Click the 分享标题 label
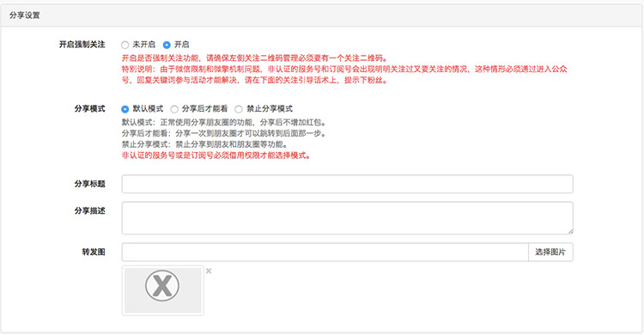Viewport: 644px width, 335px height. pyautogui.click(x=89, y=184)
